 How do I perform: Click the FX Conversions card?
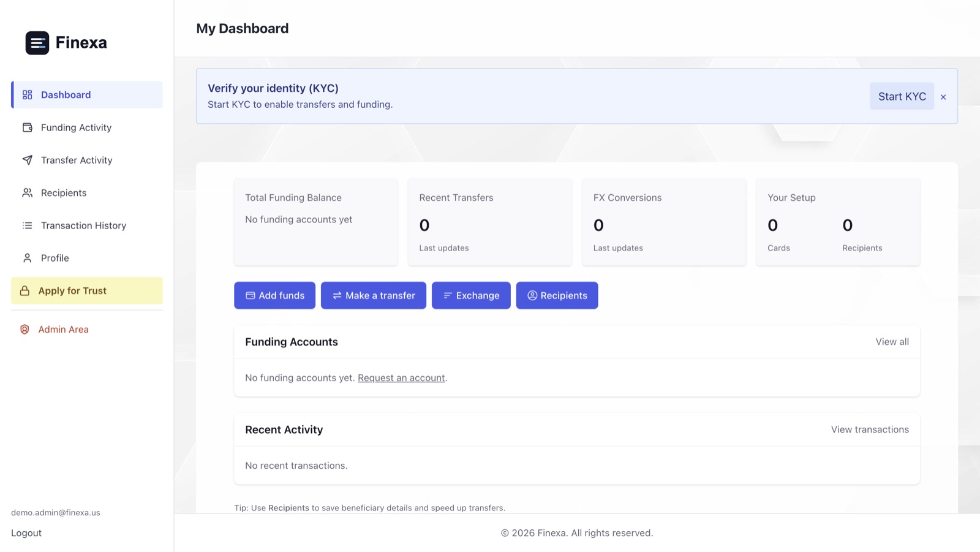coord(664,222)
